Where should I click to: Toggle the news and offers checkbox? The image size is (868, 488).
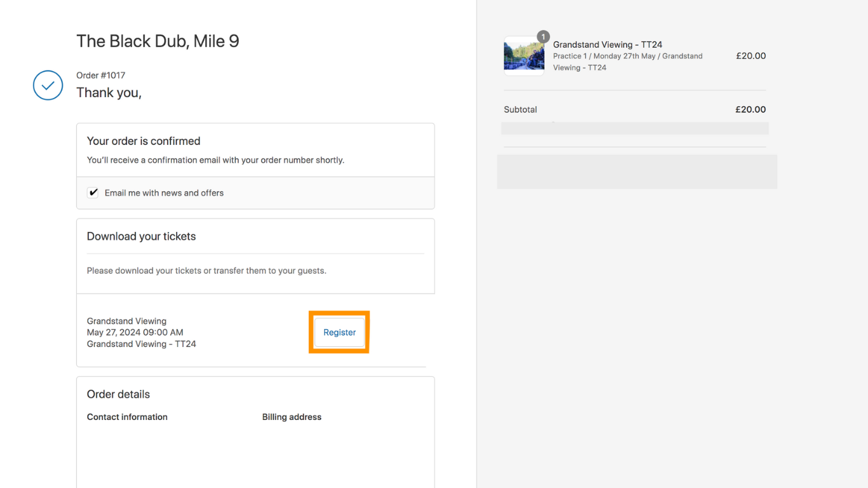point(93,193)
